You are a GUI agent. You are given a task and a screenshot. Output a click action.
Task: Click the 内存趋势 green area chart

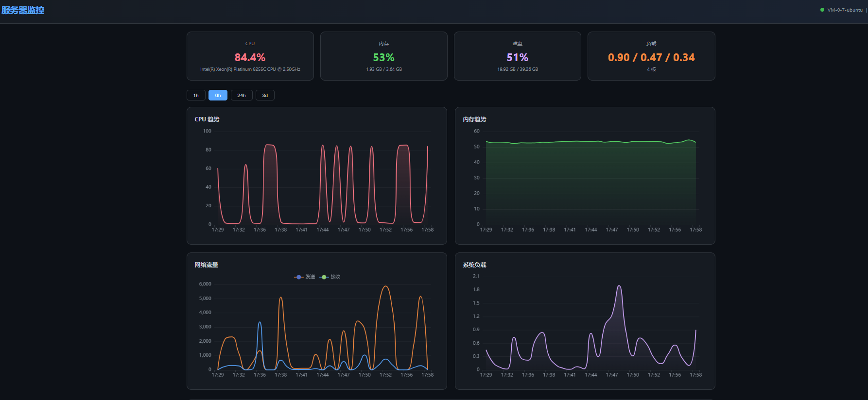pos(591,184)
